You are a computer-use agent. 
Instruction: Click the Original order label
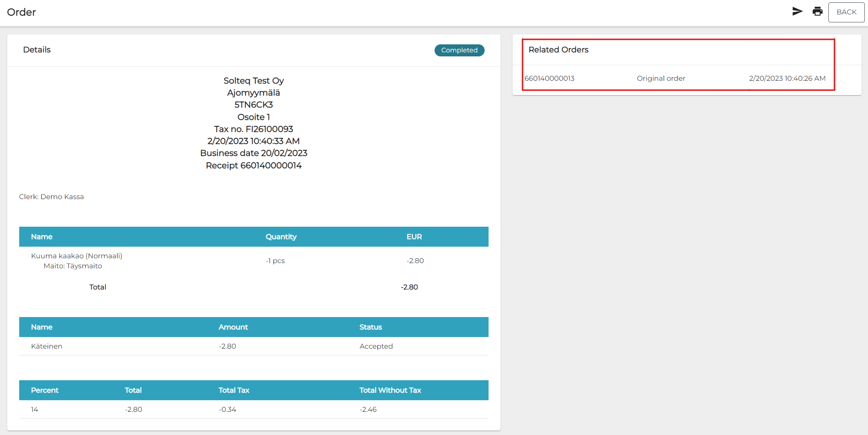pyautogui.click(x=661, y=78)
